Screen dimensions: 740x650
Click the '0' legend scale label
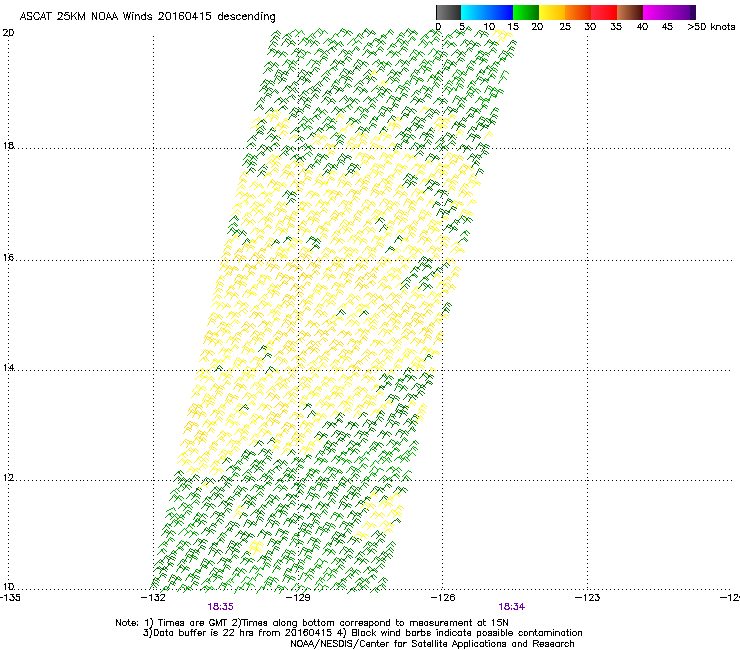pyautogui.click(x=438, y=27)
